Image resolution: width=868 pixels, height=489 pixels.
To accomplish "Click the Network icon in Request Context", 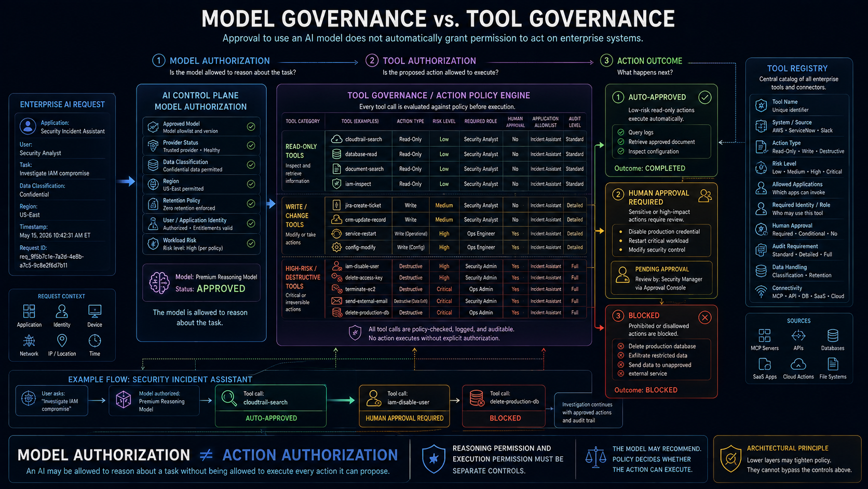I will click(29, 341).
